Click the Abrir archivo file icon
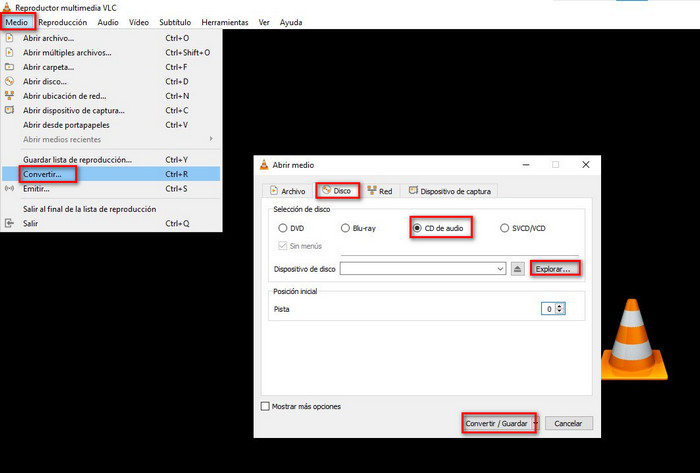 (9, 38)
